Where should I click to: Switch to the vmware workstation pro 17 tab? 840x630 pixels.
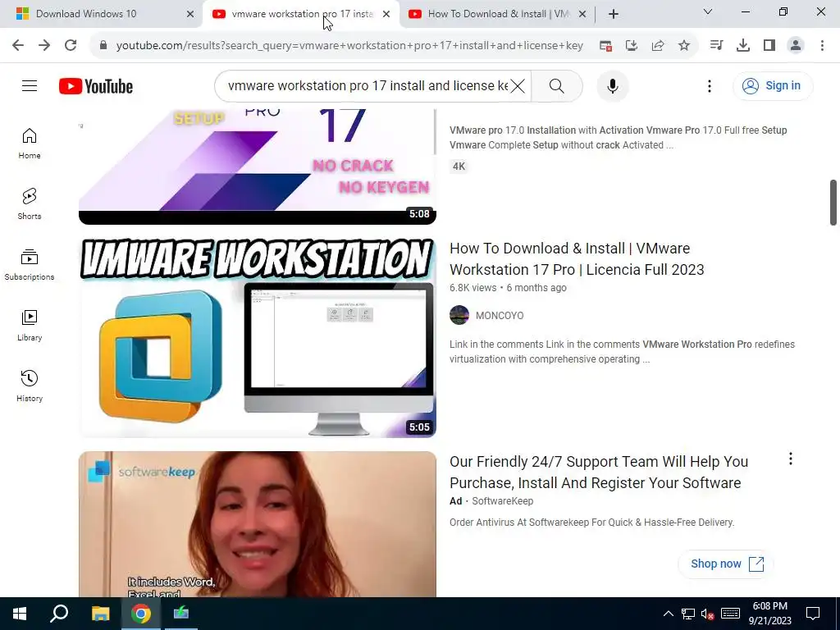302,14
